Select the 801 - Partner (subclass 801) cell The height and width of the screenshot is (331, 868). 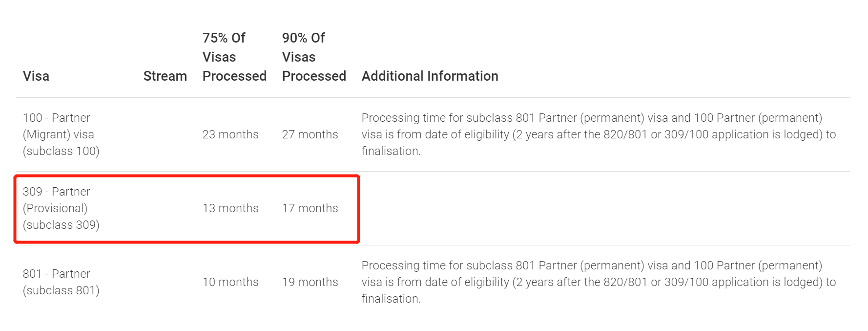click(x=61, y=282)
